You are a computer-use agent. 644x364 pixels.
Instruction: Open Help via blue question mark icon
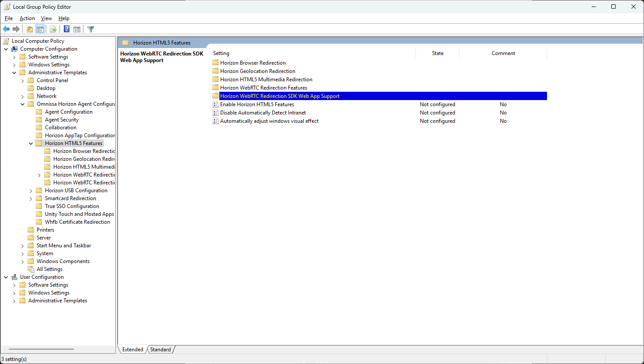pyautogui.click(x=66, y=29)
